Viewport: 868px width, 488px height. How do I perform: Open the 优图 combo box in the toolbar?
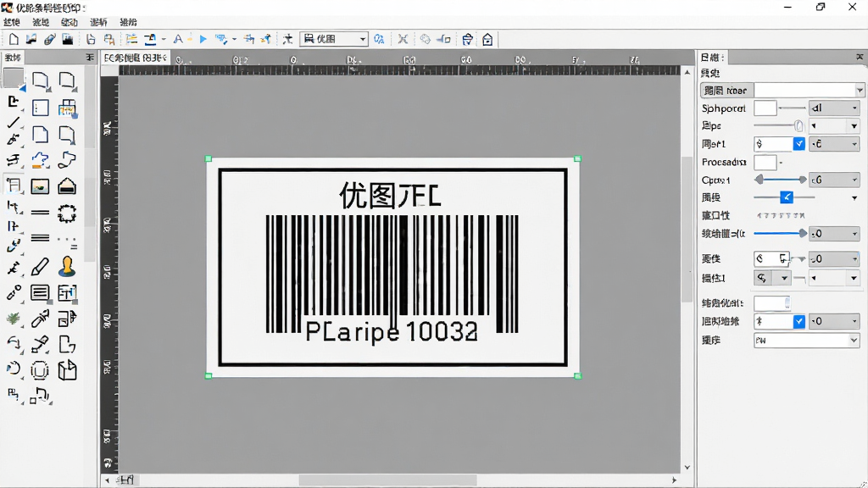pyautogui.click(x=334, y=39)
